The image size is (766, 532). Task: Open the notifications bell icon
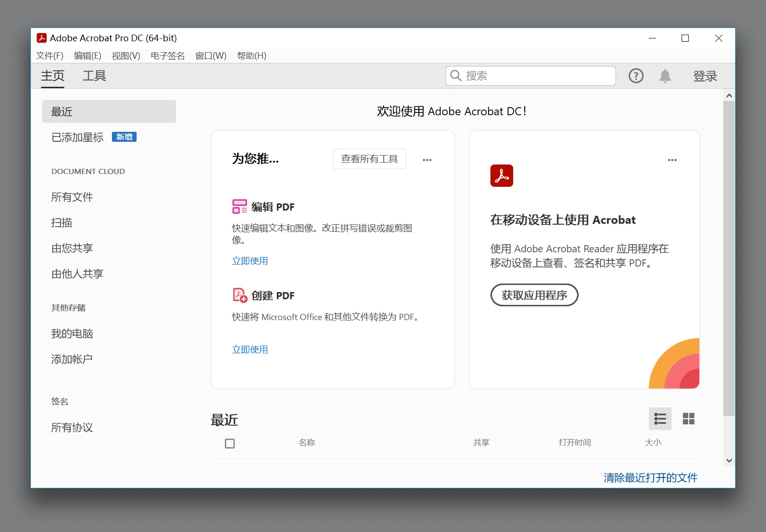pos(665,76)
